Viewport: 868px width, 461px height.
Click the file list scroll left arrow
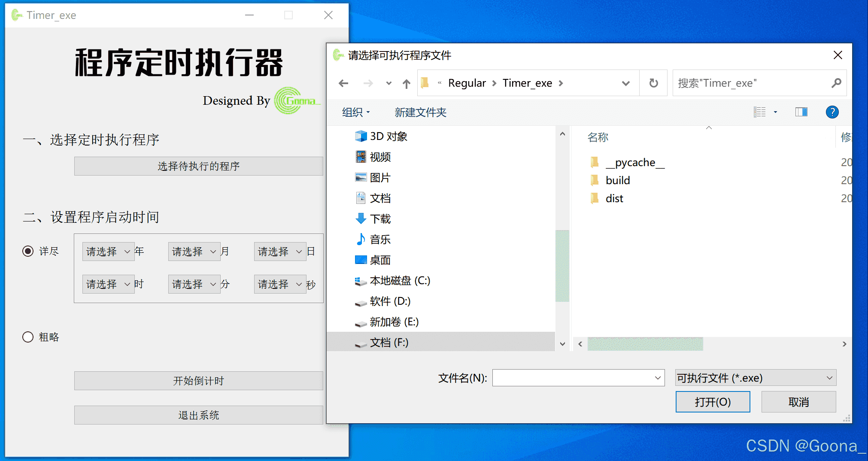click(x=580, y=344)
